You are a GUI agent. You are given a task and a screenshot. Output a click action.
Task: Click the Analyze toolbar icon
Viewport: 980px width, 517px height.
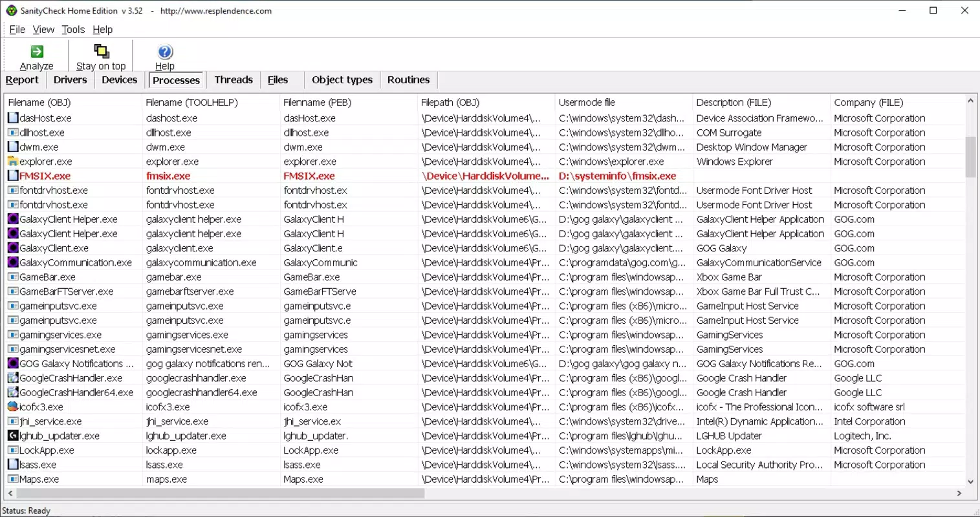(37, 52)
